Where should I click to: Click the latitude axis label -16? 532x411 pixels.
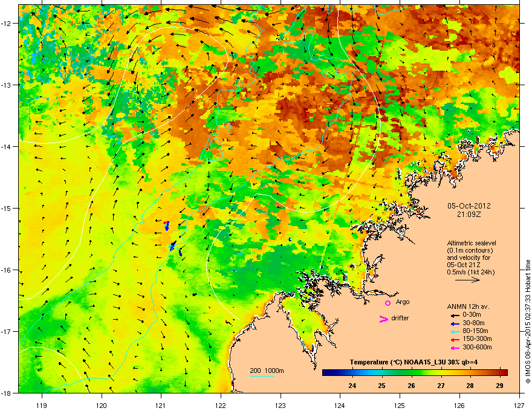[7, 270]
